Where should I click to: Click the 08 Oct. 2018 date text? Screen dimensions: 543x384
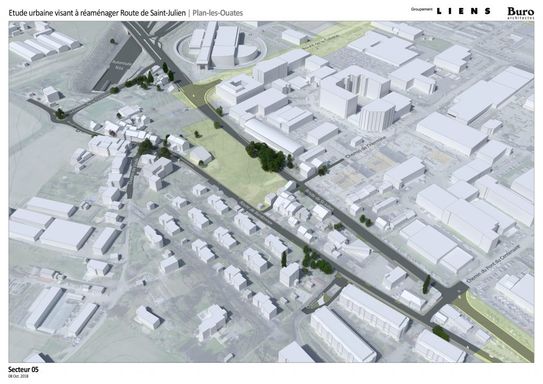click(x=18, y=376)
